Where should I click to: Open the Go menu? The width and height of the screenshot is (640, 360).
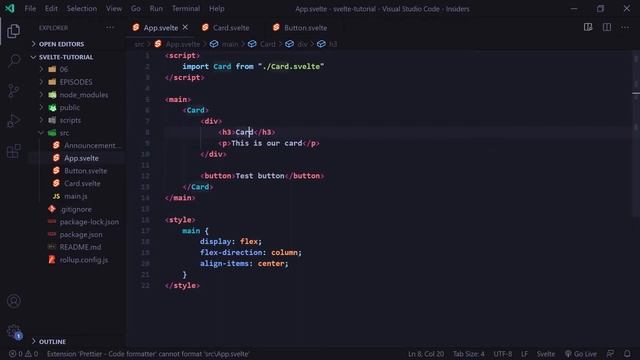click(136, 9)
